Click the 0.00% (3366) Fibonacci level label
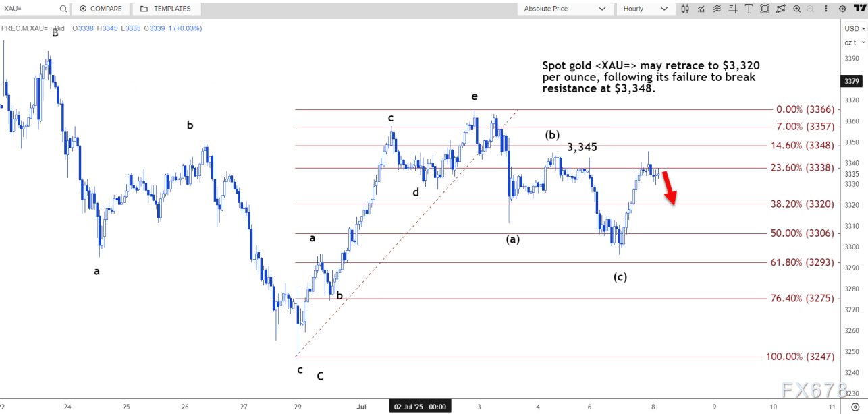 pos(807,109)
